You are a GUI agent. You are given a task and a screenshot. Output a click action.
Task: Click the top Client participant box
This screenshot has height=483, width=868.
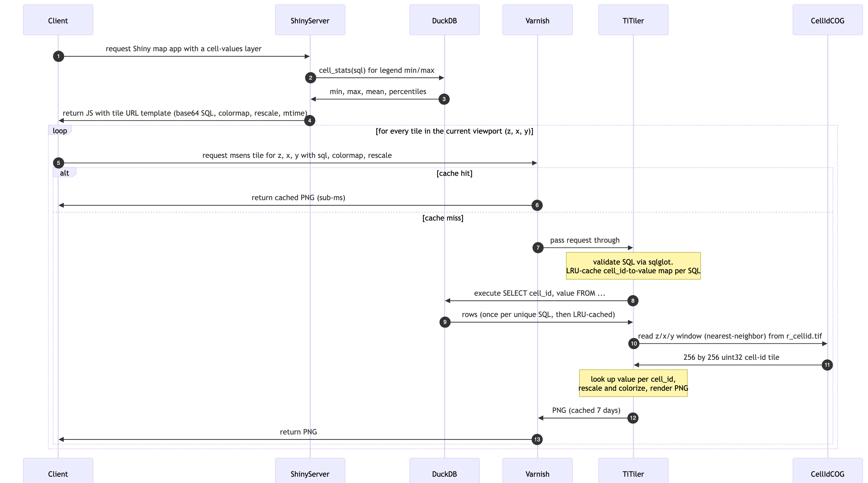(x=58, y=20)
